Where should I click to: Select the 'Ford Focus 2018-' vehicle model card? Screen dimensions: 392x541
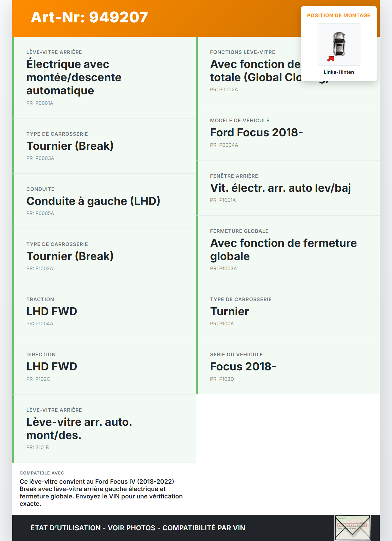click(x=288, y=133)
